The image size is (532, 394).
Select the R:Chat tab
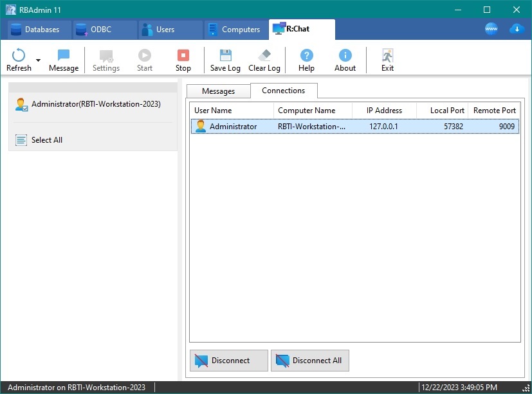[x=302, y=29]
